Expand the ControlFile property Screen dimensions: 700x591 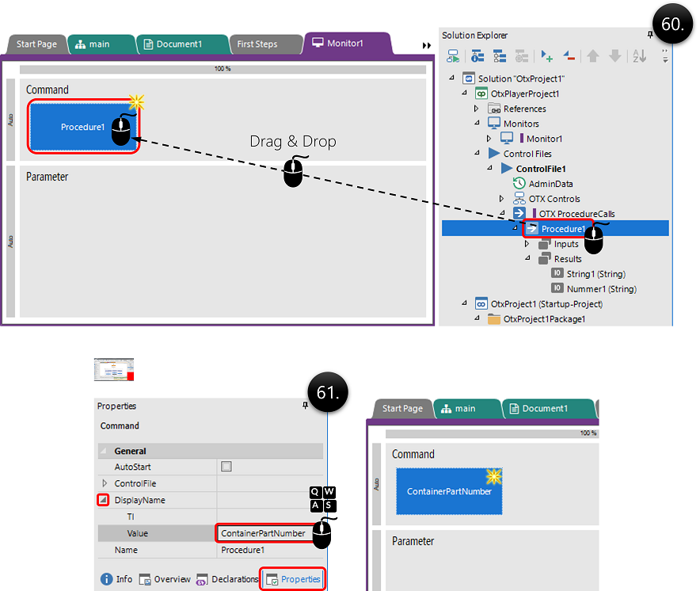[x=105, y=483]
